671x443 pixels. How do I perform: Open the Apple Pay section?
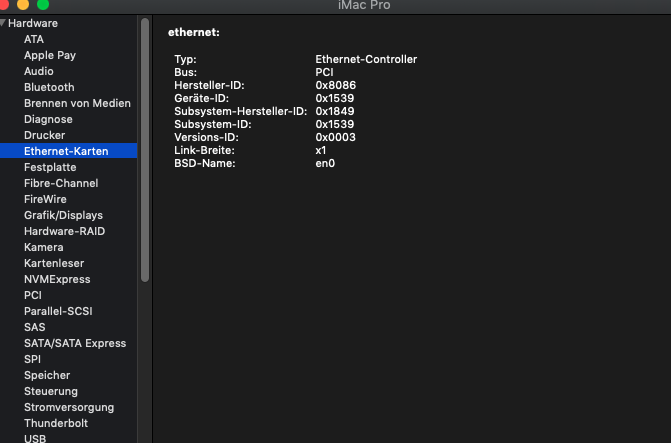click(x=50, y=55)
